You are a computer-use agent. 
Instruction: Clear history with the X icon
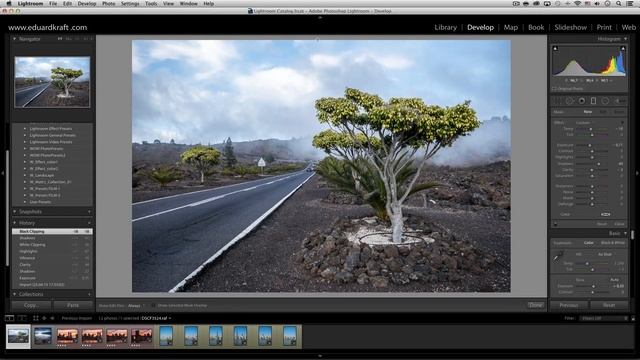(89, 223)
